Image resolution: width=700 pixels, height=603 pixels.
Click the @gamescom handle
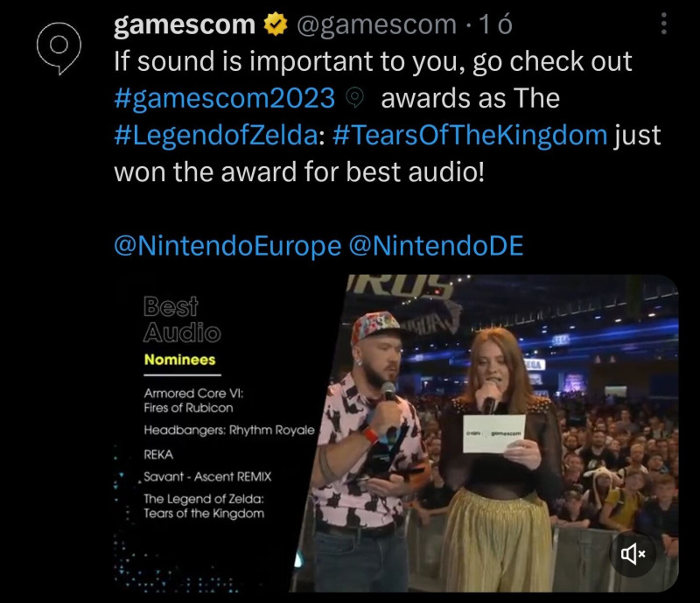377,25
